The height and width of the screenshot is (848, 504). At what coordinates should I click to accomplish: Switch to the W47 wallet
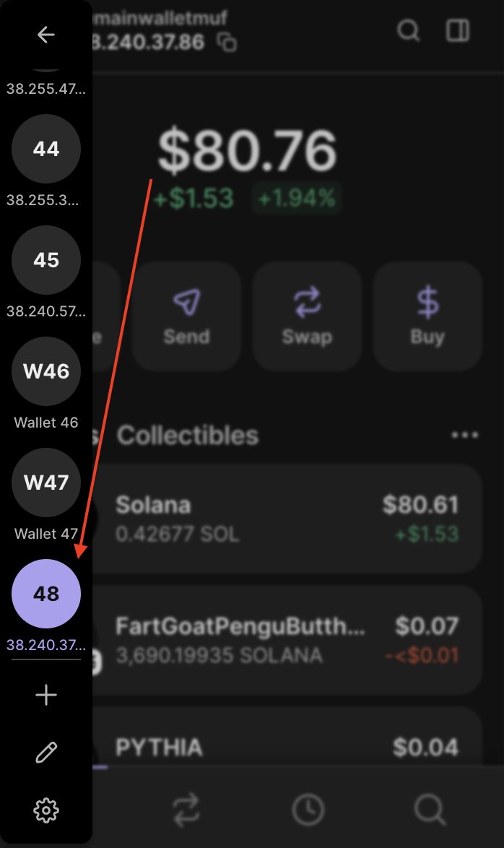pyautogui.click(x=46, y=483)
